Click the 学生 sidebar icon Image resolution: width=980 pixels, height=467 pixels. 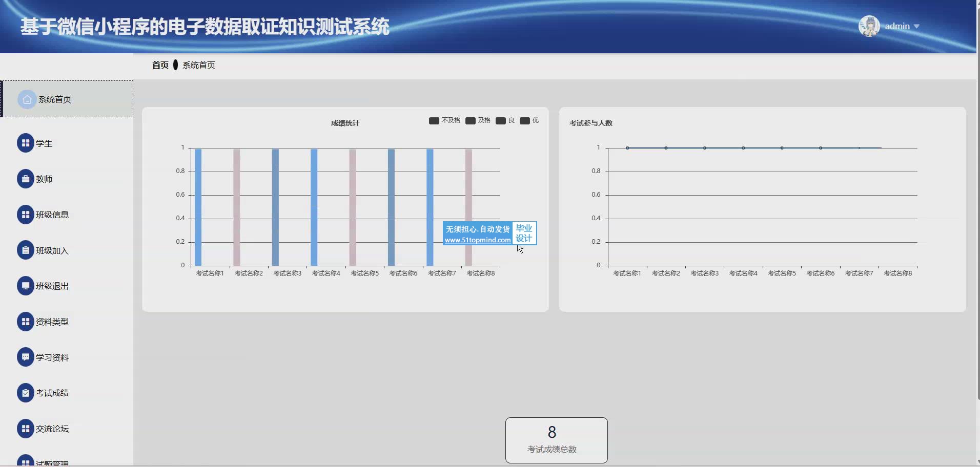click(x=25, y=143)
